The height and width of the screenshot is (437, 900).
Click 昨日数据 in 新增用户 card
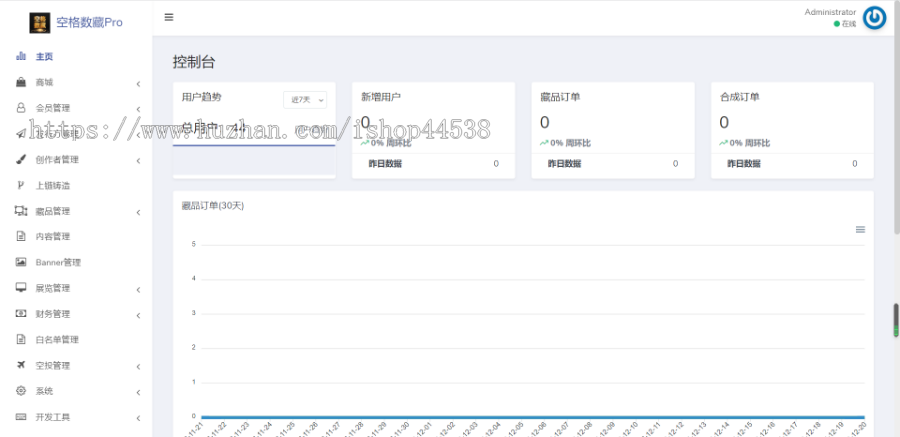385,164
